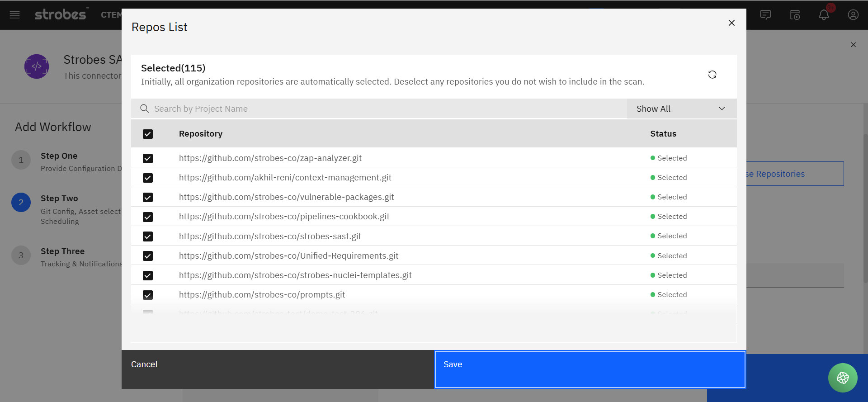This screenshot has width=868, height=402.
Task: Click the background page vertical scrollbar
Action: pos(865,208)
